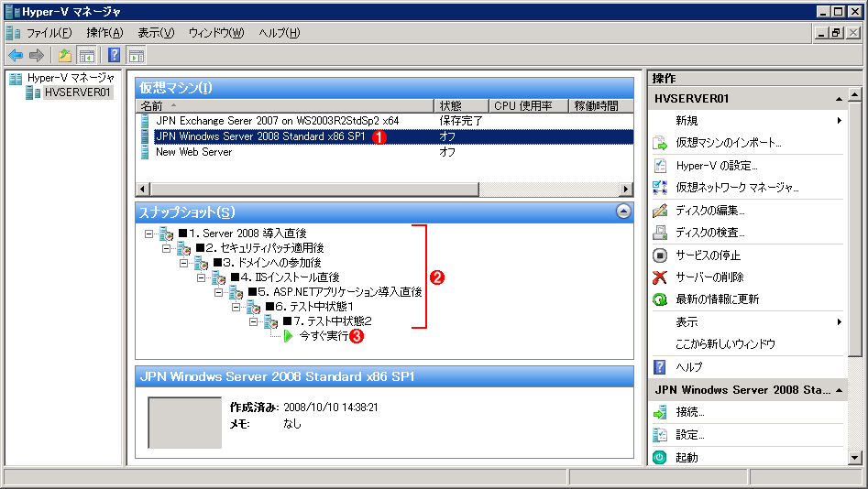Click the 最新の情報に更新 action label
Image resolution: width=868 pixels, height=489 pixels.
click(x=717, y=299)
